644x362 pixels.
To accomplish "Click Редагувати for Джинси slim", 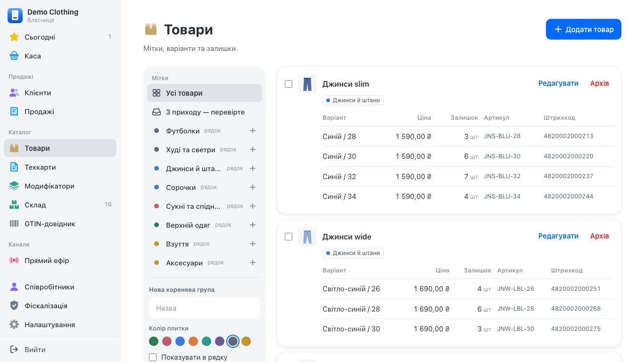I will (558, 83).
